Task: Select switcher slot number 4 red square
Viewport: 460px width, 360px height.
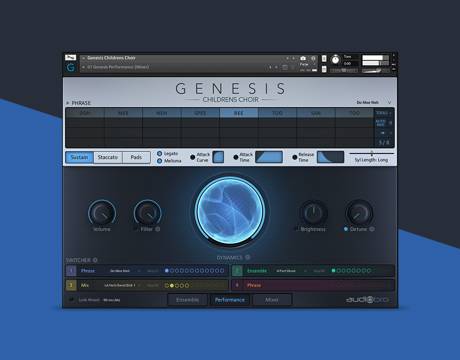Action: pos(237,285)
